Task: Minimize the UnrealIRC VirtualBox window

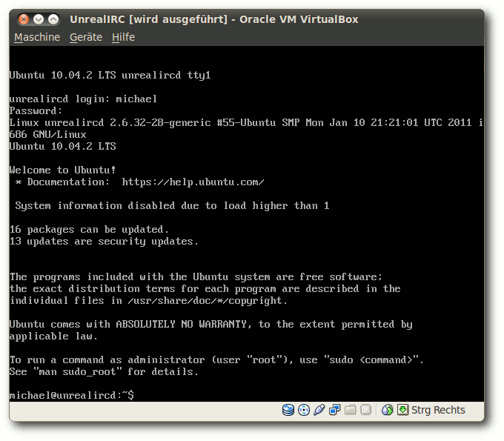Action: tap(39, 19)
